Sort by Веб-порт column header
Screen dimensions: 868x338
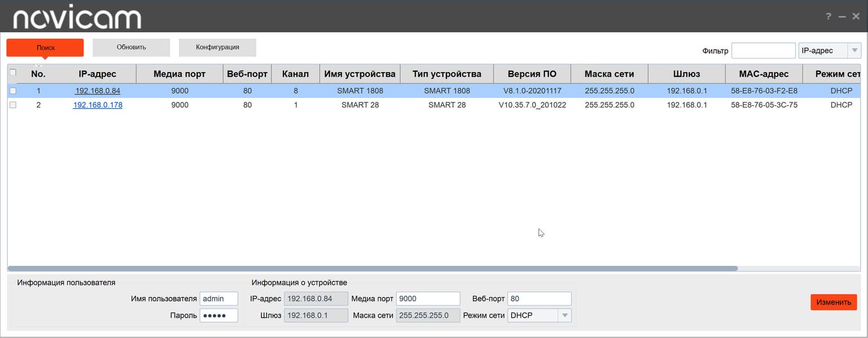click(x=247, y=74)
